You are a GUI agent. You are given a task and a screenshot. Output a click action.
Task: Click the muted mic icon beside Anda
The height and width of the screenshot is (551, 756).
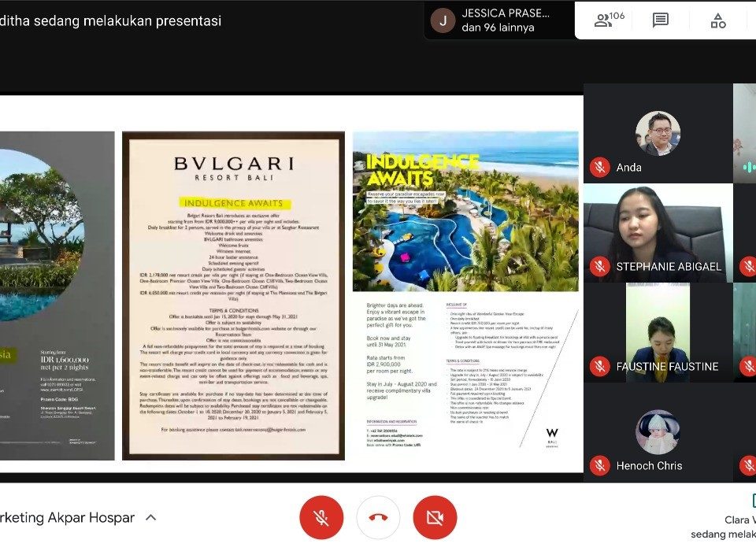tap(600, 168)
